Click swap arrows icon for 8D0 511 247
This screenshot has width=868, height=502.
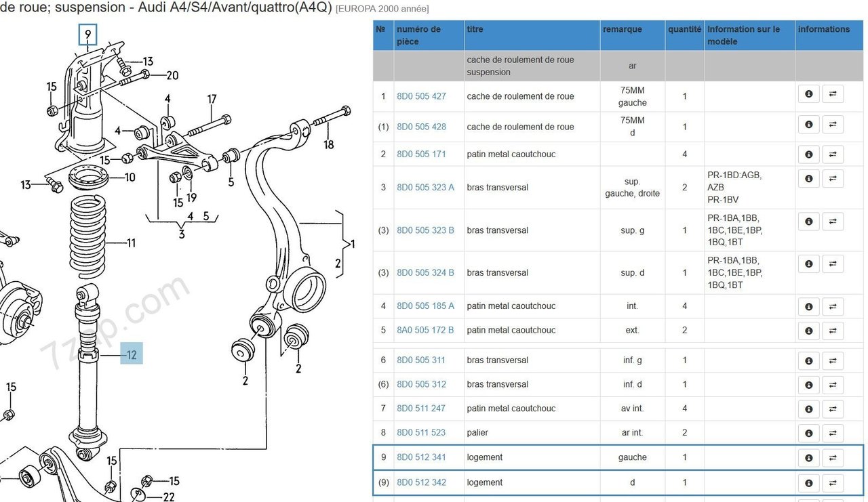pyautogui.click(x=833, y=409)
